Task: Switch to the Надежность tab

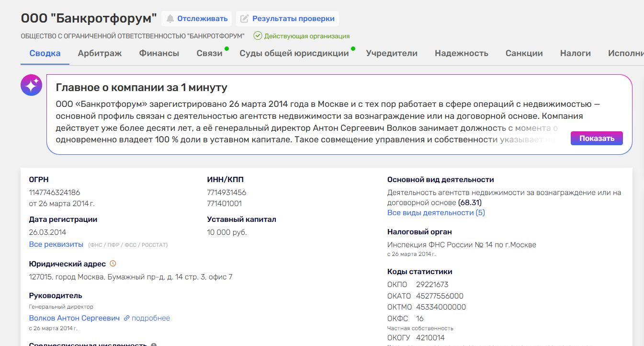Action: 462,53
